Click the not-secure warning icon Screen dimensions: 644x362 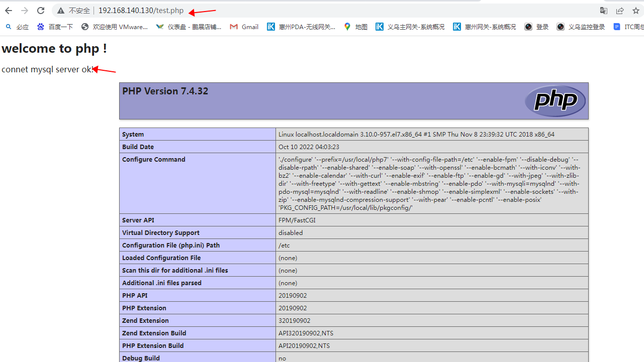61,11
